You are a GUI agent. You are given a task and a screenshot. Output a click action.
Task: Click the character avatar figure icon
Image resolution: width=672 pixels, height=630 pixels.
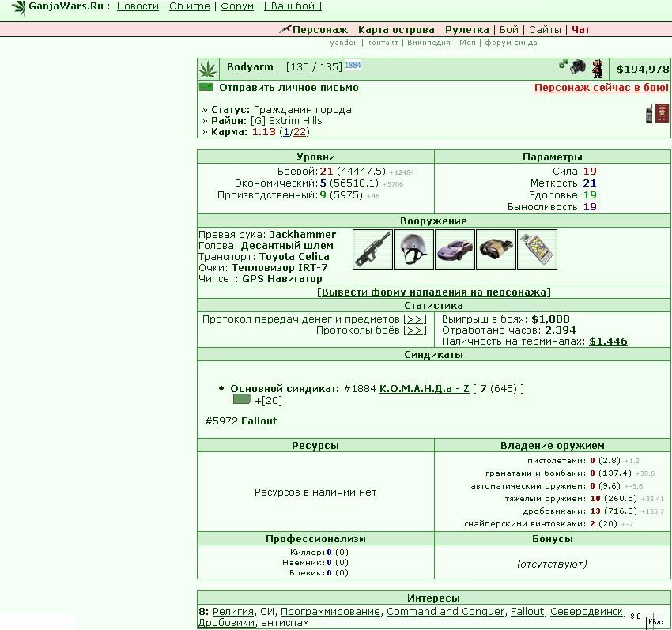tap(597, 69)
